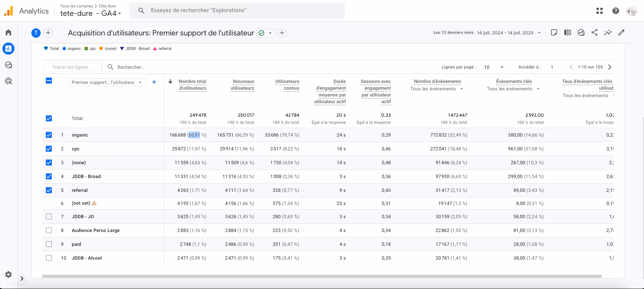Open the Premier support de l'utilisateur dimension dropdown

point(107,82)
